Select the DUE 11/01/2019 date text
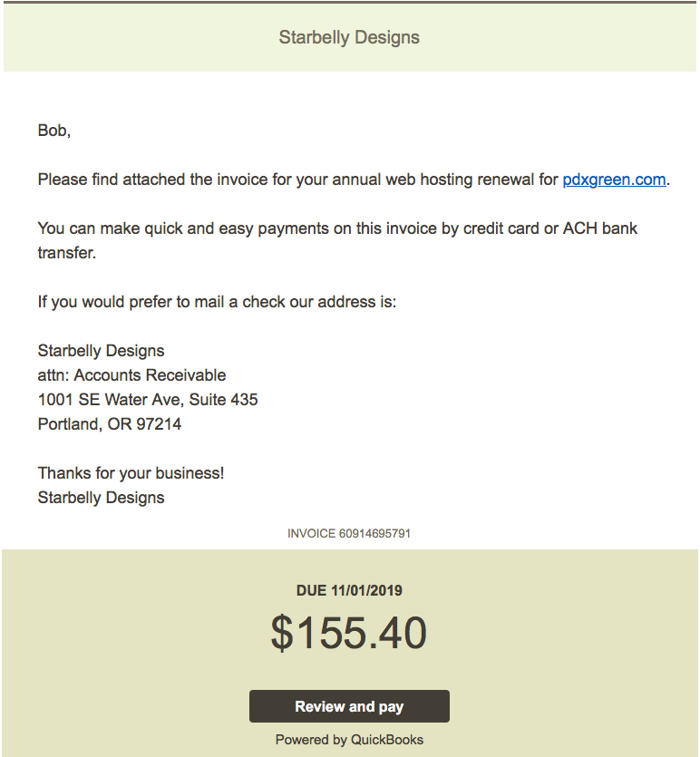The height and width of the screenshot is (757, 700). 349,590
